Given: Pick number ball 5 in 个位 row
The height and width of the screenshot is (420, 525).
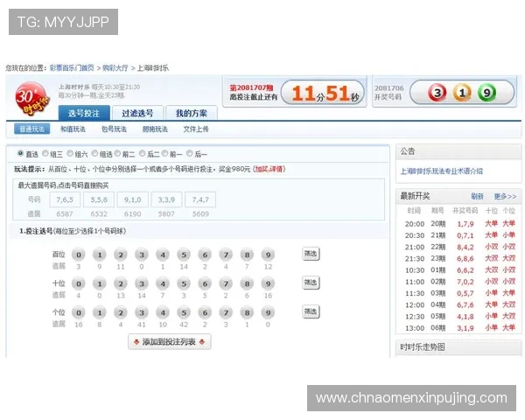Looking at the screenshot, I should (184, 313).
